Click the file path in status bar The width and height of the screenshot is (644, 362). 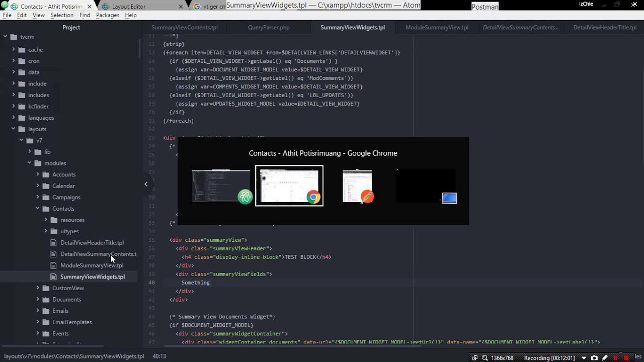pyautogui.click(x=74, y=356)
